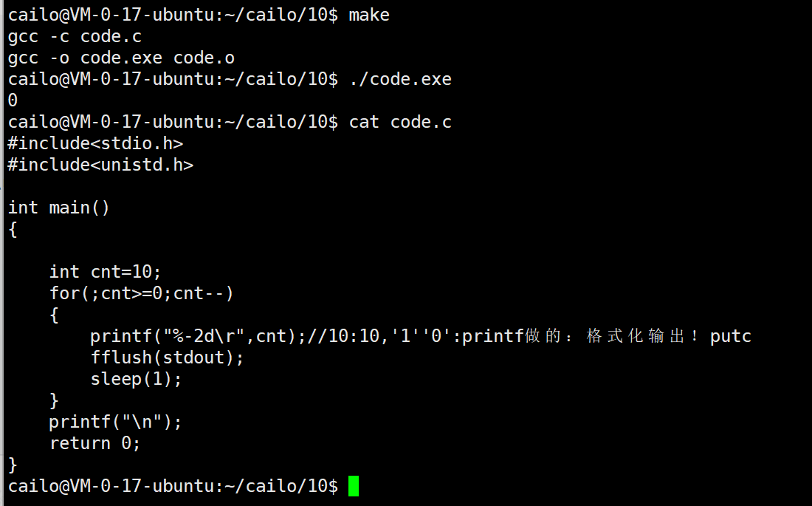
Task: Click the './code.exe' command
Action: click(400, 79)
